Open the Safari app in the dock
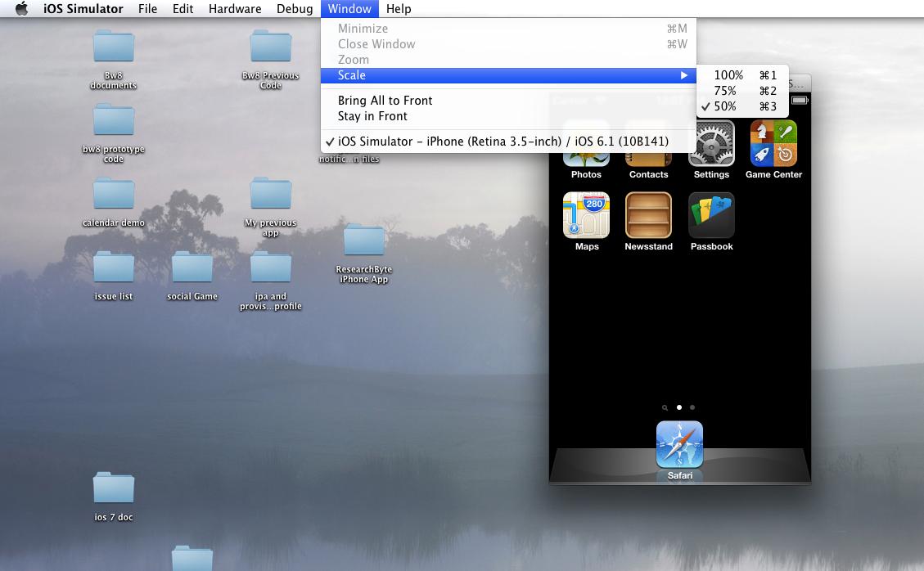This screenshot has height=571, width=924. [x=679, y=444]
